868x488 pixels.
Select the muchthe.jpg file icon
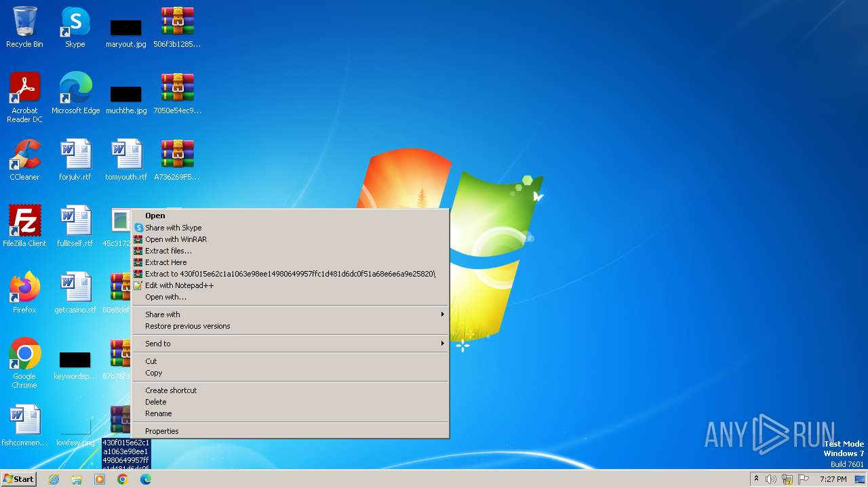tap(126, 99)
